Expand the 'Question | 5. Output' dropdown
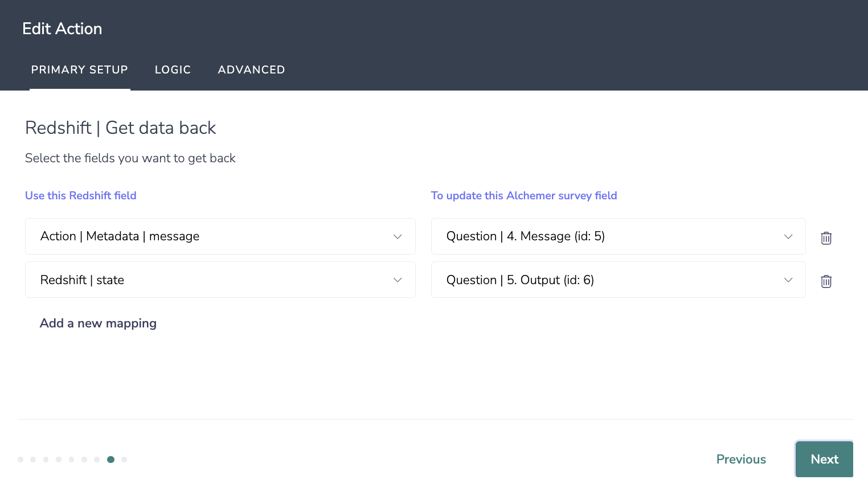Image resolution: width=868 pixels, height=492 pixels. click(618, 280)
